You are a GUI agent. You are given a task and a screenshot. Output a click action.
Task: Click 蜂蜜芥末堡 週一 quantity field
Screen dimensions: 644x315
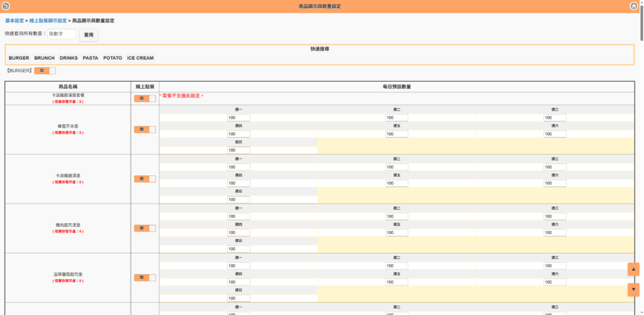click(x=238, y=118)
